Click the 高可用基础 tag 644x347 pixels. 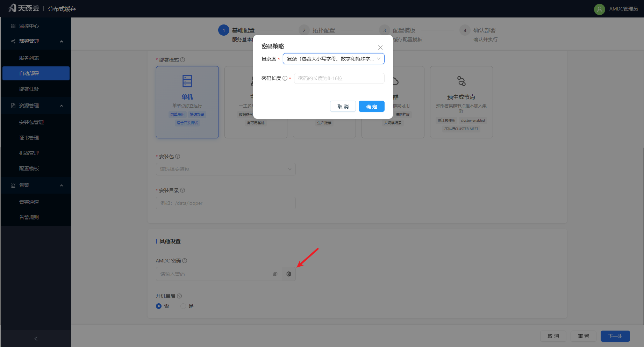(x=256, y=123)
